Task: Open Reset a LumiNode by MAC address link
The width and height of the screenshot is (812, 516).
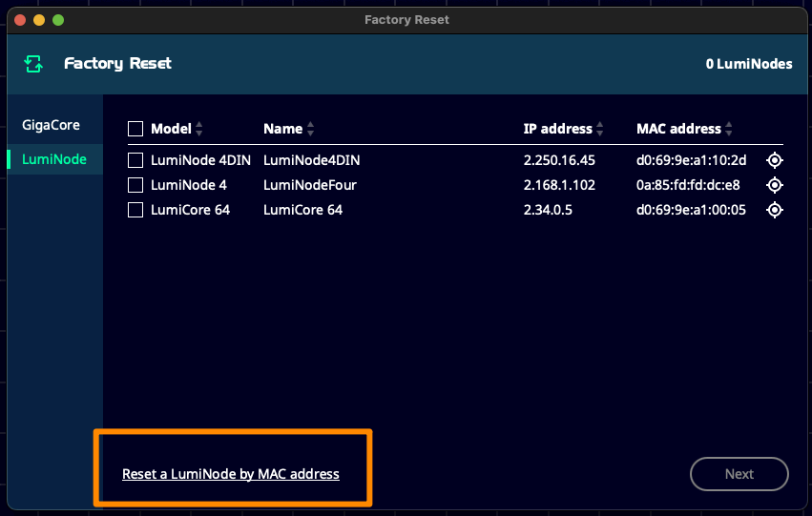Action: pos(231,474)
